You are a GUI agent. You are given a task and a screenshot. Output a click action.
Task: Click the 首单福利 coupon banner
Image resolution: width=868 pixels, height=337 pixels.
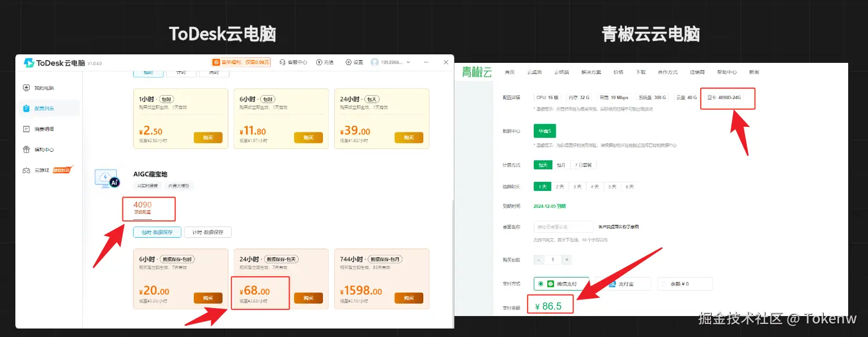pyautogui.click(x=241, y=62)
